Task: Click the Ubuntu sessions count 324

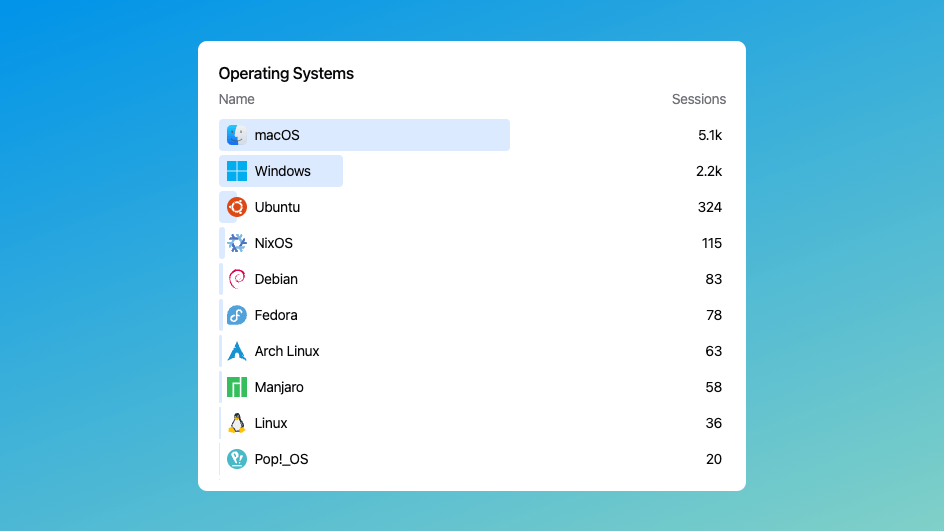Action: click(710, 207)
